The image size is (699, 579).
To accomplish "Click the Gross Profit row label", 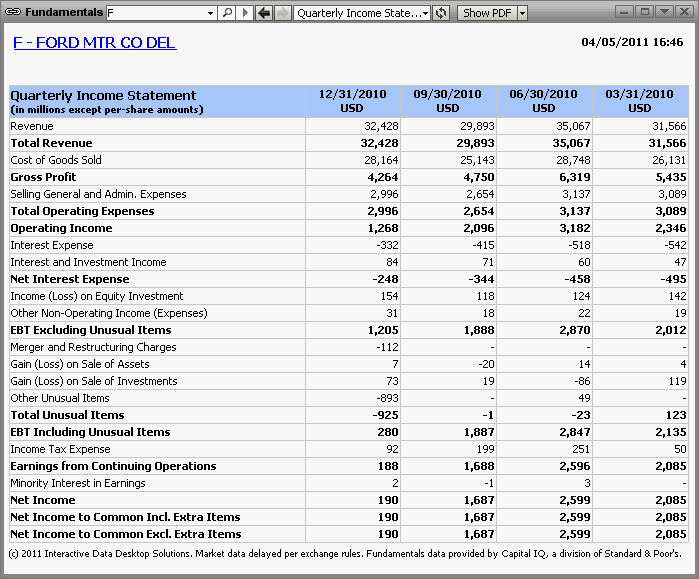I will 43,177.
